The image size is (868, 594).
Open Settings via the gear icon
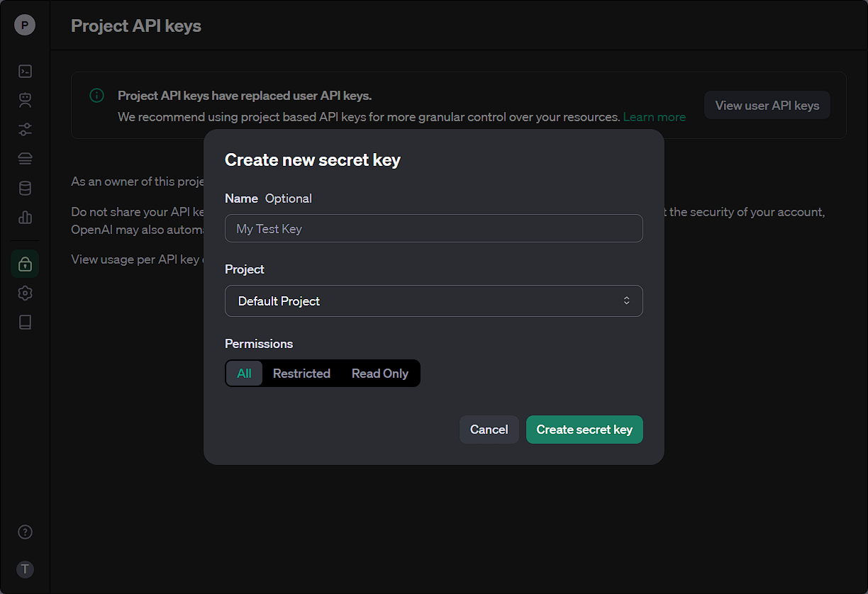[25, 293]
